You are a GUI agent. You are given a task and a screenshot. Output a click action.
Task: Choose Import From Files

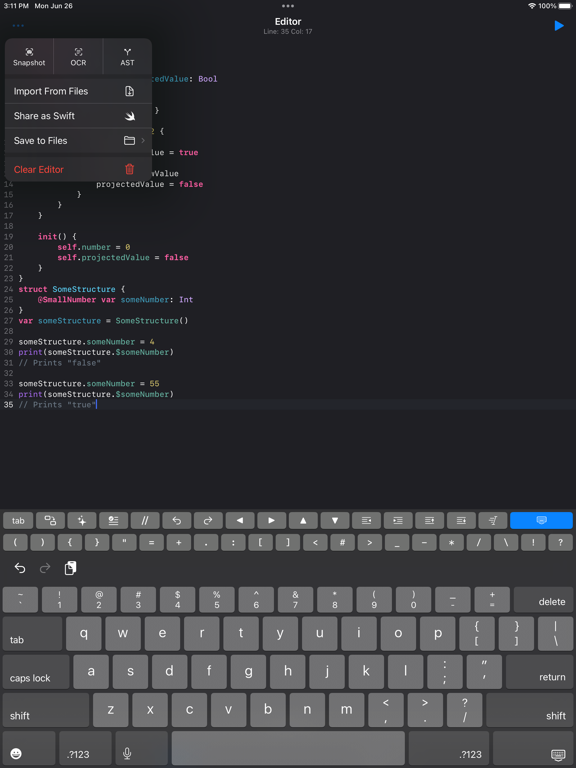point(78,91)
